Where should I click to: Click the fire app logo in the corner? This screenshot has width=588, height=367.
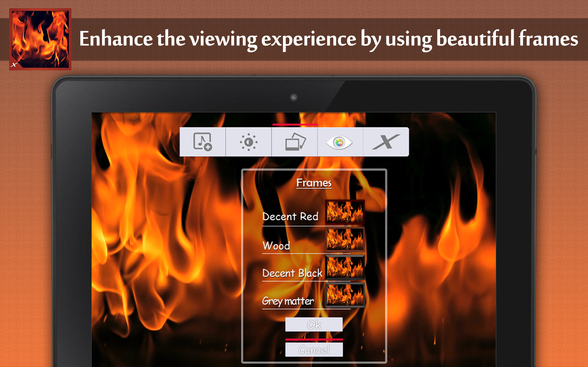pyautogui.click(x=40, y=39)
